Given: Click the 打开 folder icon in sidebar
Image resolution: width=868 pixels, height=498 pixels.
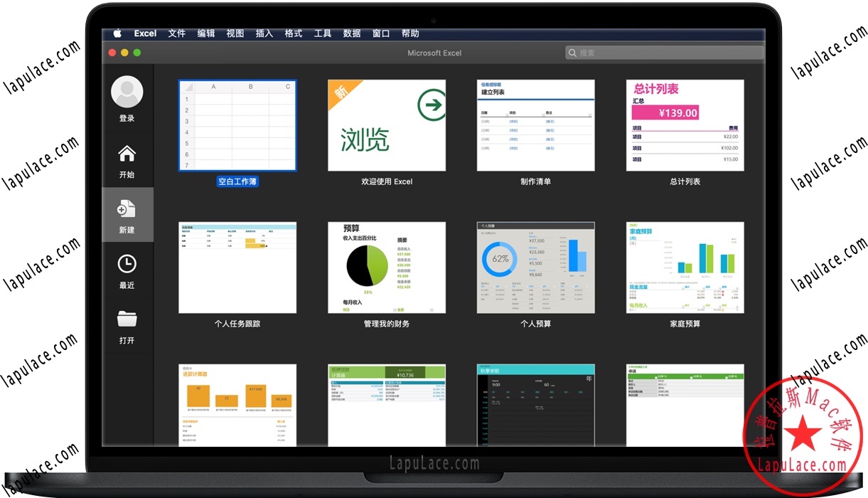Looking at the screenshot, I should [x=127, y=319].
